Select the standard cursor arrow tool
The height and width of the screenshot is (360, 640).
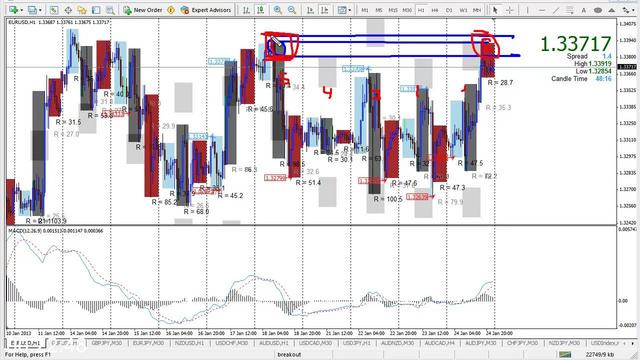click(x=495, y=10)
